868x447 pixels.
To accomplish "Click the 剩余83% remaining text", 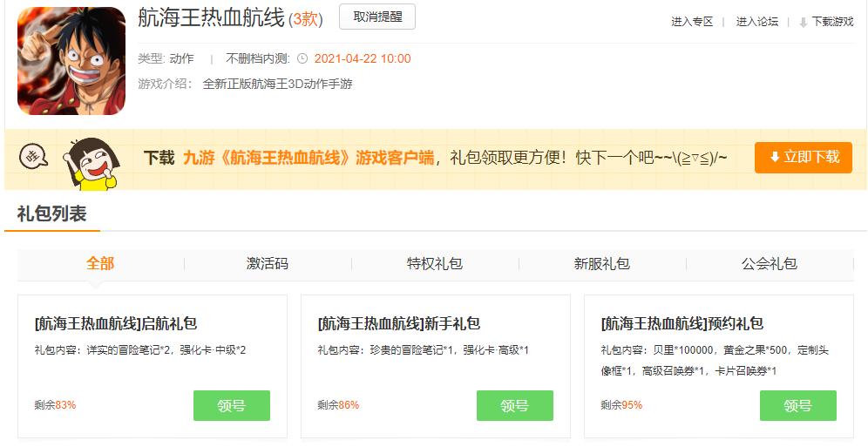I will pos(55,405).
